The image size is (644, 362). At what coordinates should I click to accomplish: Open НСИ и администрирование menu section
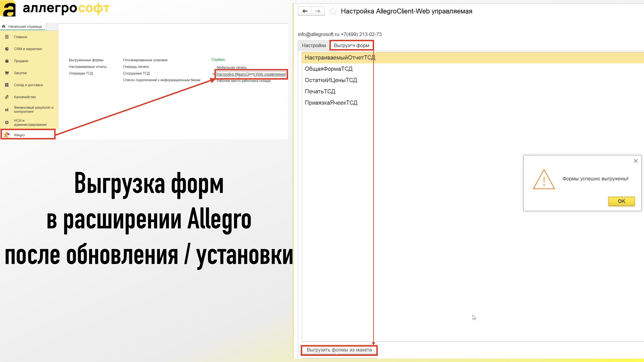click(30, 122)
